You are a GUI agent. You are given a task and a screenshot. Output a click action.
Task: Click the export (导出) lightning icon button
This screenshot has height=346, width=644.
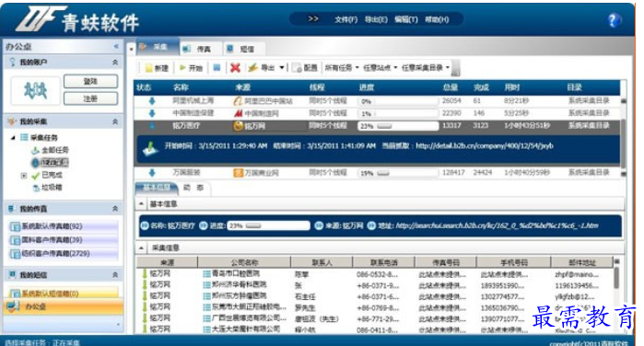(262, 68)
